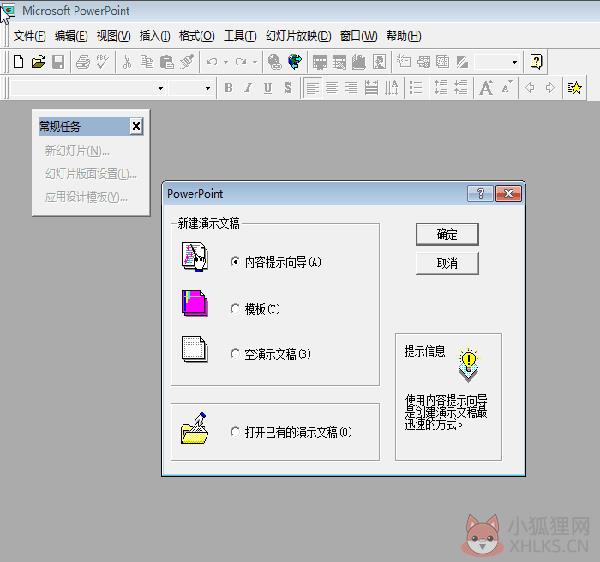Click the content wizard document icon
The height and width of the screenshot is (562, 600).
point(194,257)
